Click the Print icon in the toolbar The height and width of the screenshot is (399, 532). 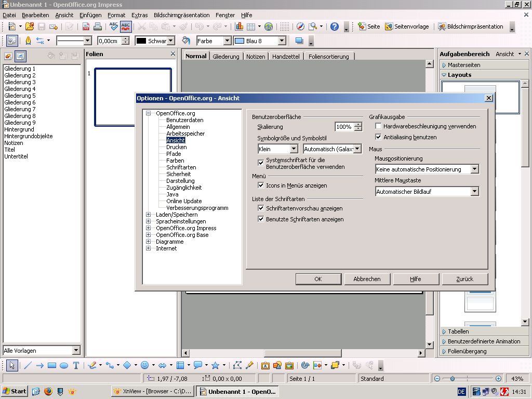(x=98, y=26)
